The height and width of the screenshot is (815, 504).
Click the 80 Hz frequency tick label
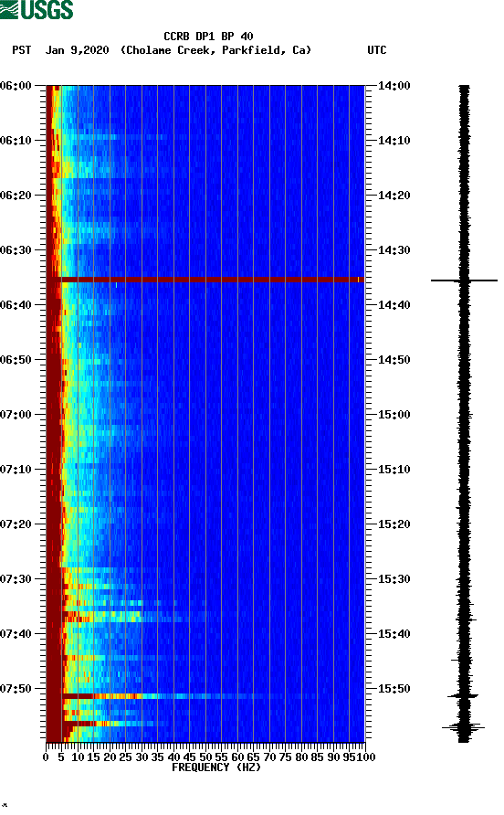coord(301,757)
